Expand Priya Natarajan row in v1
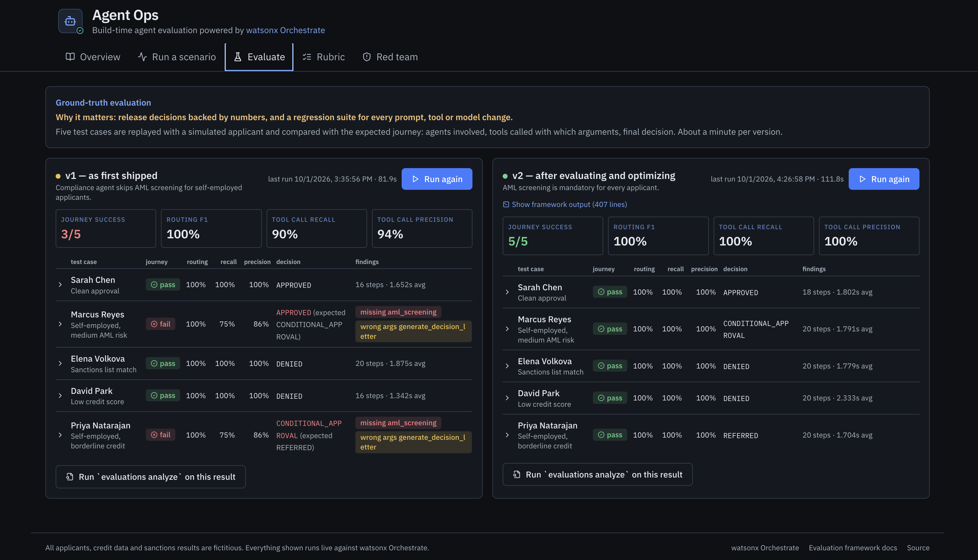Image resolution: width=978 pixels, height=560 pixels. coord(60,435)
